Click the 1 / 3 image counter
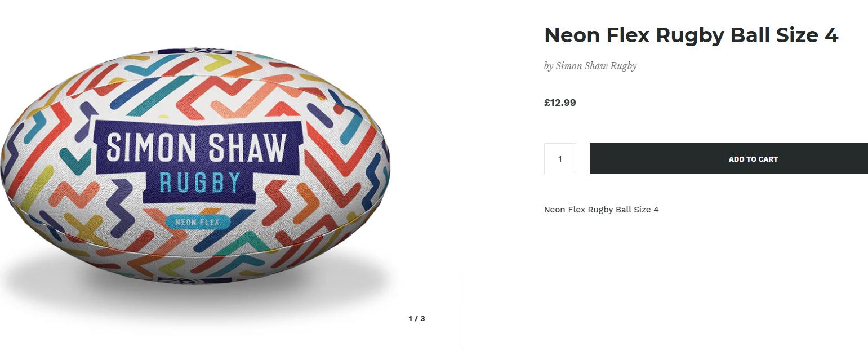Screen dimensions: 868x351 point(416,318)
